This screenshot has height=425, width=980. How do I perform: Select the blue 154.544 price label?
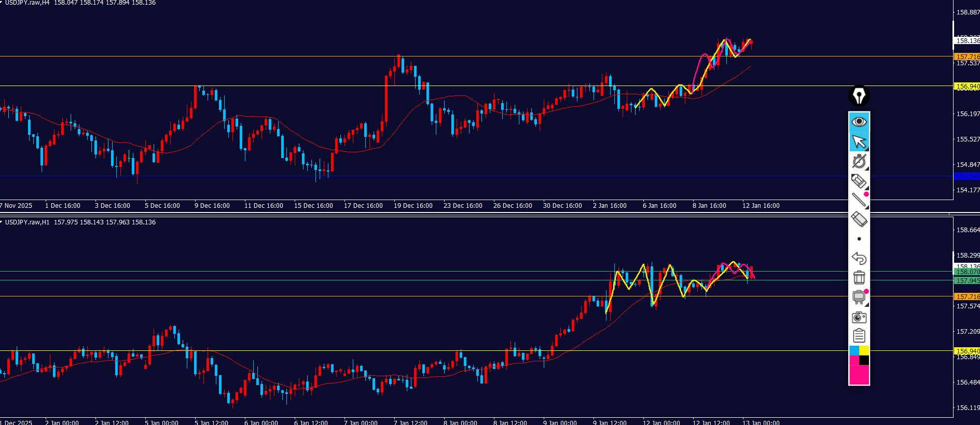(x=967, y=177)
